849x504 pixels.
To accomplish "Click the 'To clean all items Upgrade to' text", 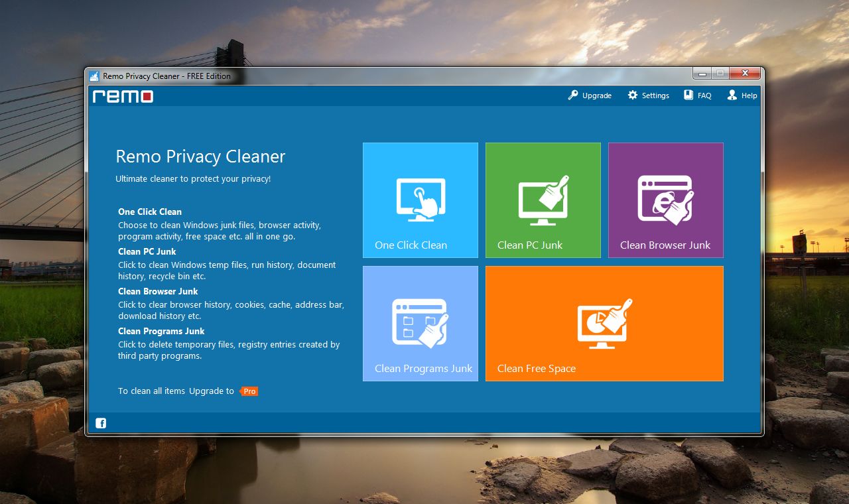I will [x=176, y=391].
